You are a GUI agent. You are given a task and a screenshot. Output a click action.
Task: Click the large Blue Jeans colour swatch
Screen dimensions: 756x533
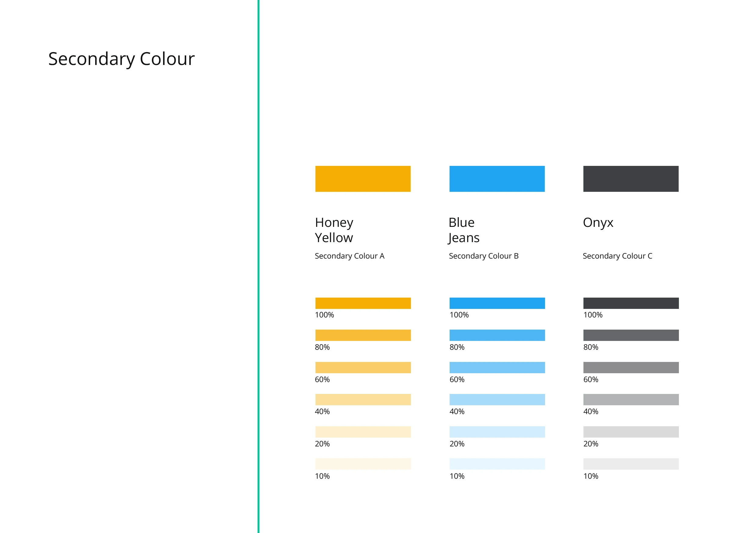pyautogui.click(x=497, y=179)
